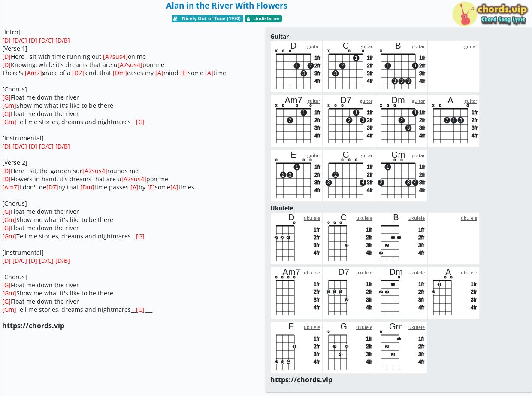Click the 'guitar' link above the Am7 chord
This screenshot has width=532, height=396.
[x=314, y=101]
